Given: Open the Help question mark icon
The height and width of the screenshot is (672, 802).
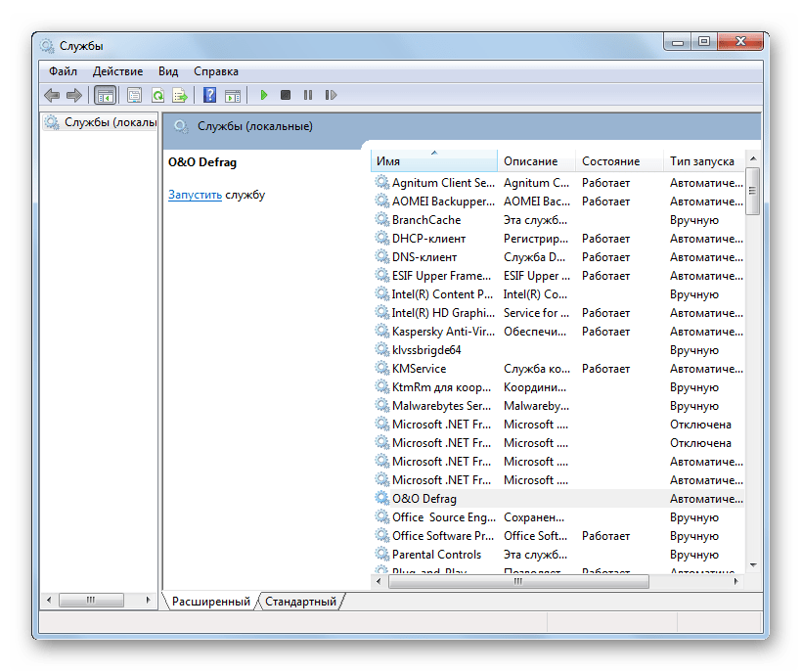Looking at the screenshot, I should coord(209,95).
